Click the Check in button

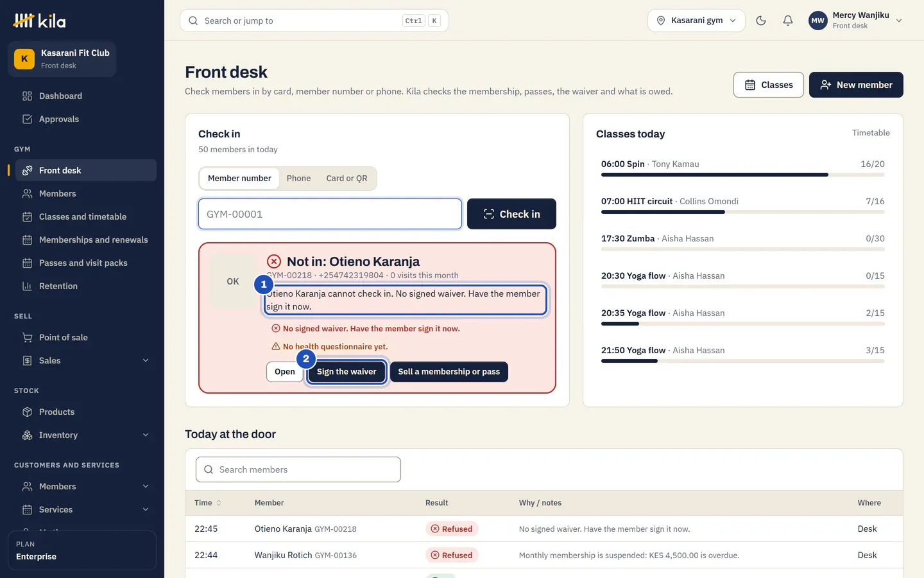(511, 214)
